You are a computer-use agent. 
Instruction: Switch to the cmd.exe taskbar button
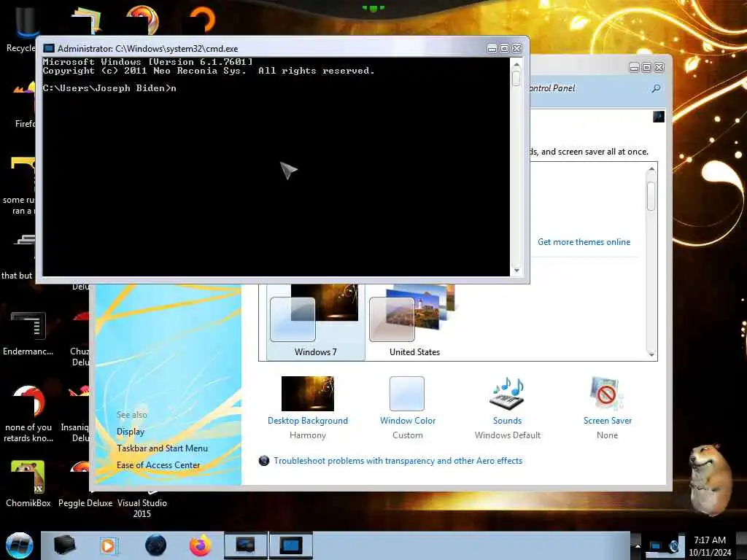[x=290, y=545]
